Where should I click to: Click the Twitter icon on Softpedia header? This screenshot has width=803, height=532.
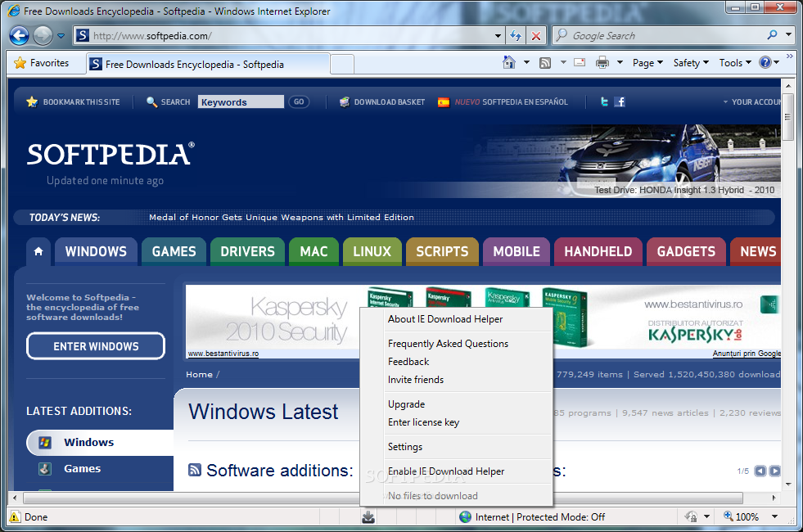pos(604,101)
